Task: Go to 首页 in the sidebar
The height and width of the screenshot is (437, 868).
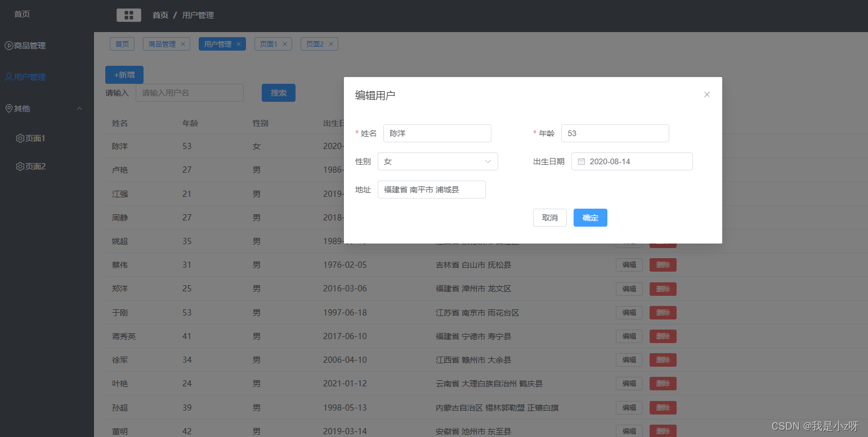Action: point(47,14)
